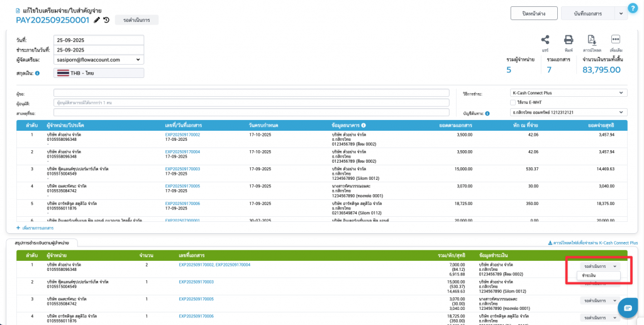Viewport: 644px width, 325px height.
Task: Open the sasiporn@flowaccount.com preparer dropdown
Action: (x=99, y=60)
